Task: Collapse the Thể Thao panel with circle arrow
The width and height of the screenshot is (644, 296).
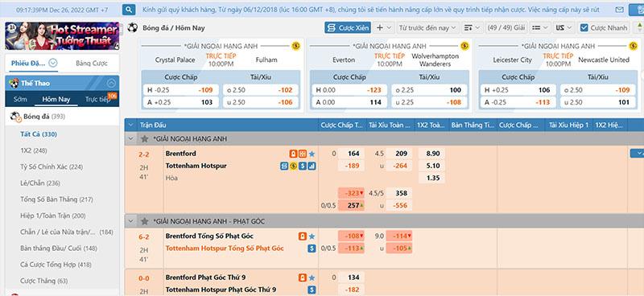Action: [111, 84]
